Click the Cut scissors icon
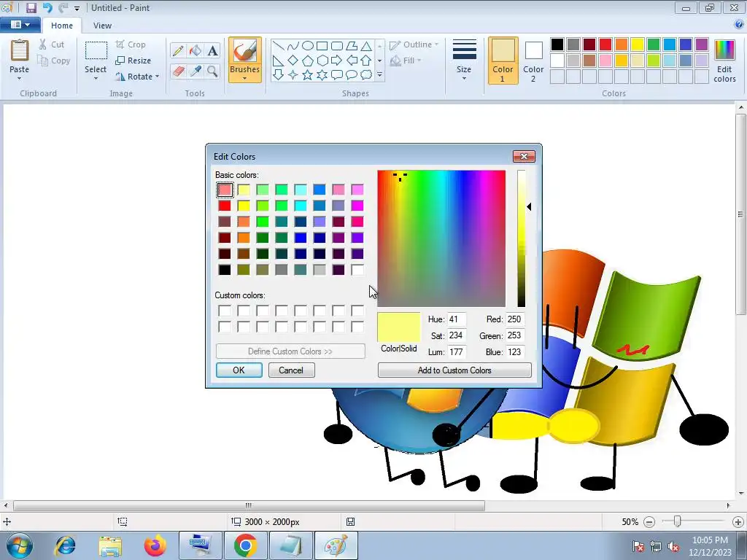Screen dimensions: 747x560 click(x=43, y=44)
